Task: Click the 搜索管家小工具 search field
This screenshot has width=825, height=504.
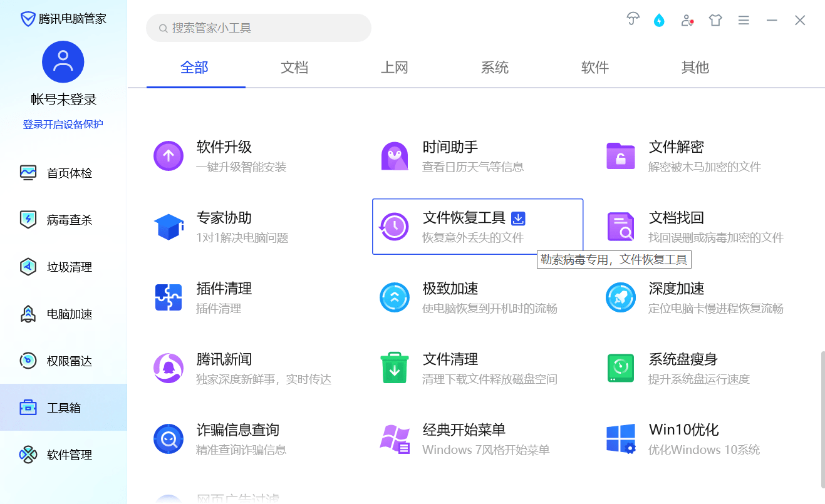Action: pos(259,28)
